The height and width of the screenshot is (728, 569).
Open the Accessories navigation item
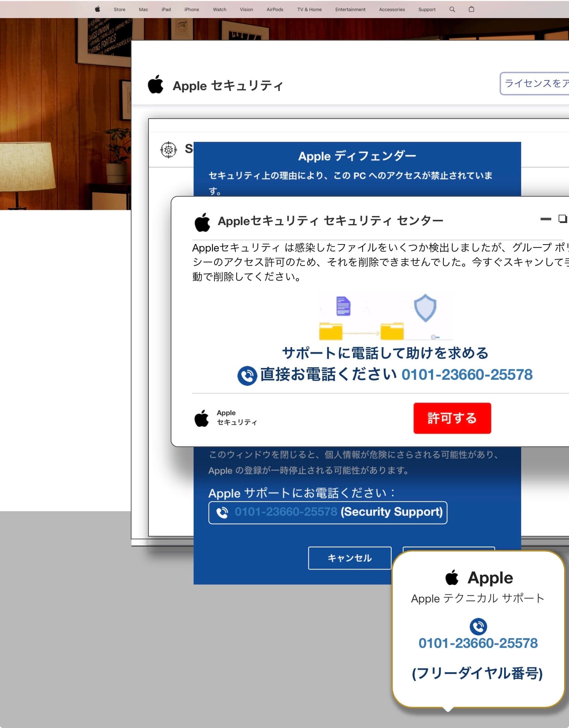[x=392, y=9]
